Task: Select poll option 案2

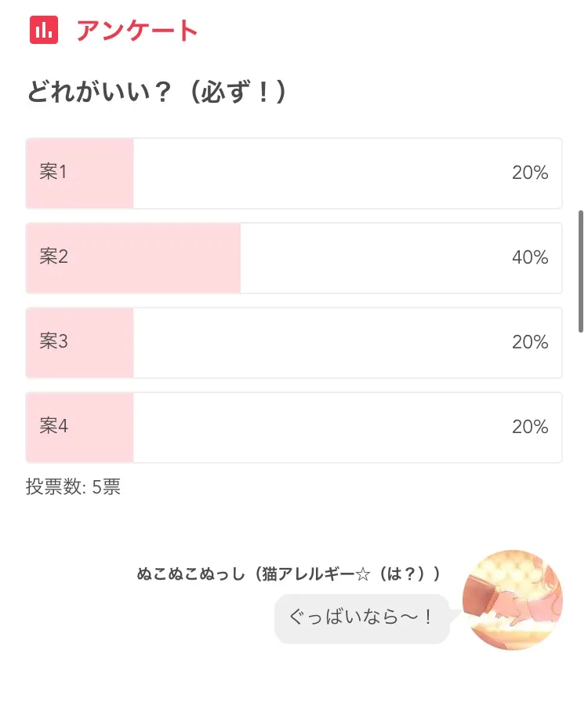Action: pyautogui.click(x=294, y=258)
